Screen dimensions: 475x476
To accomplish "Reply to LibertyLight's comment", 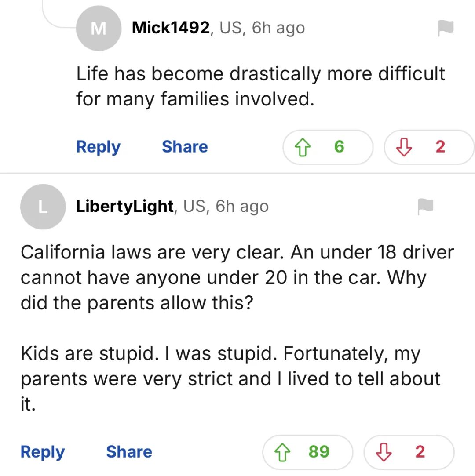I will click(43, 452).
